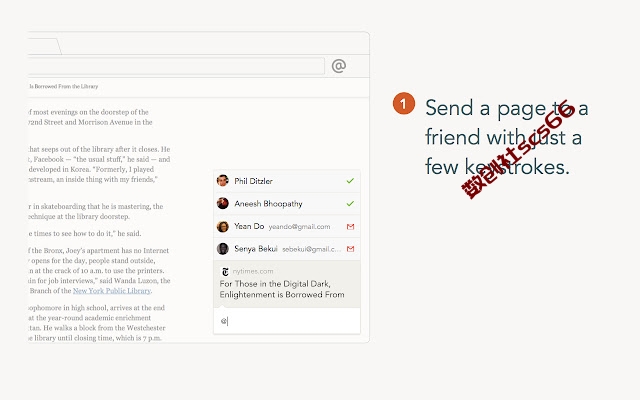640x400 pixels.
Task: Click the @ message input field
Action: click(287, 321)
